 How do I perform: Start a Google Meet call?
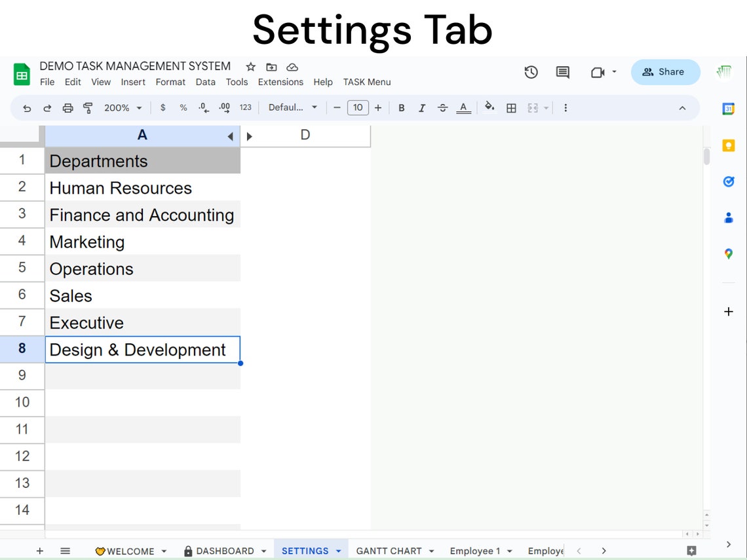tap(598, 72)
